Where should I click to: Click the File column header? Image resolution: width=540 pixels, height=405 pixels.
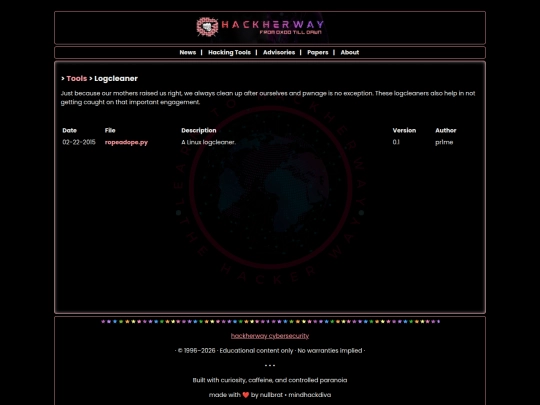(x=110, y=131)
